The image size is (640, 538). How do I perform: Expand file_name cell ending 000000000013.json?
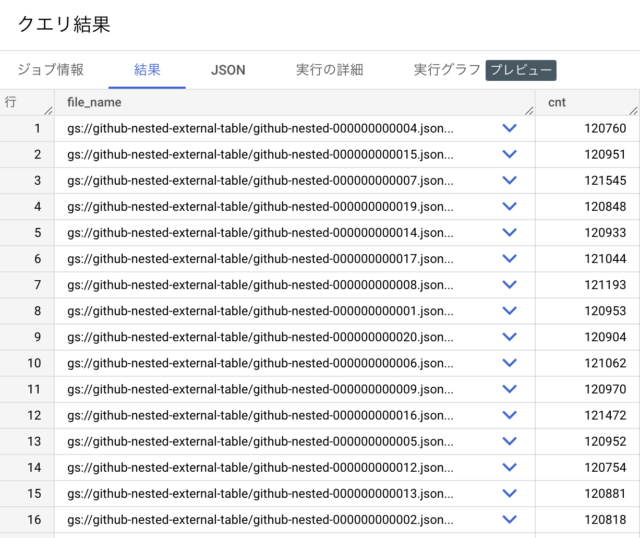(509, 494)
